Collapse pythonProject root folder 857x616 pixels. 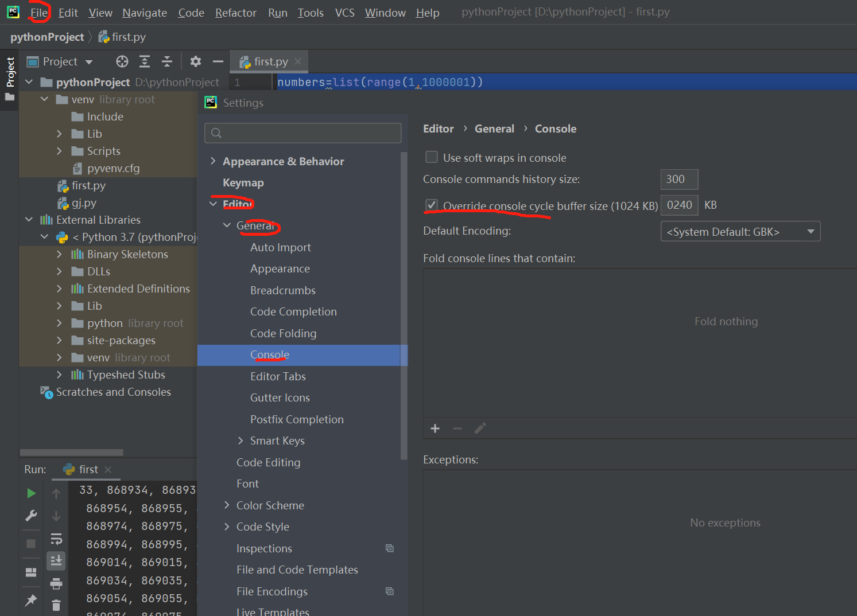29,82
